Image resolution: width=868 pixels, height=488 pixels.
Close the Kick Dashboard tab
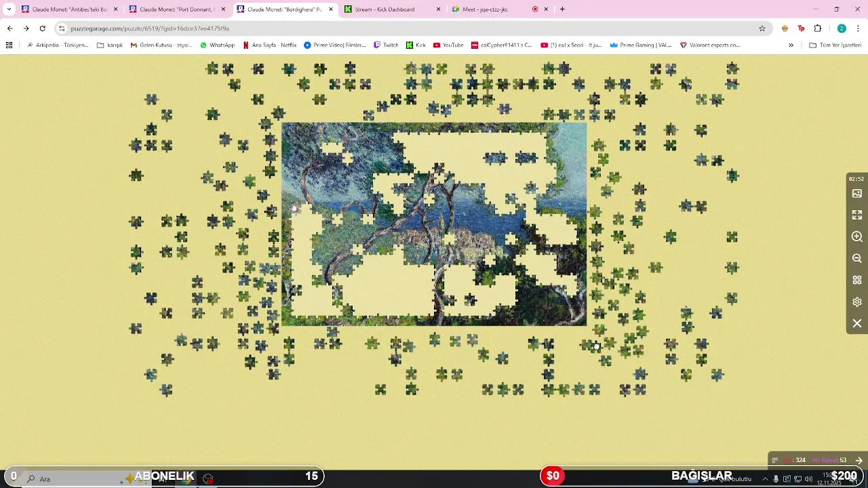(438, 9)
